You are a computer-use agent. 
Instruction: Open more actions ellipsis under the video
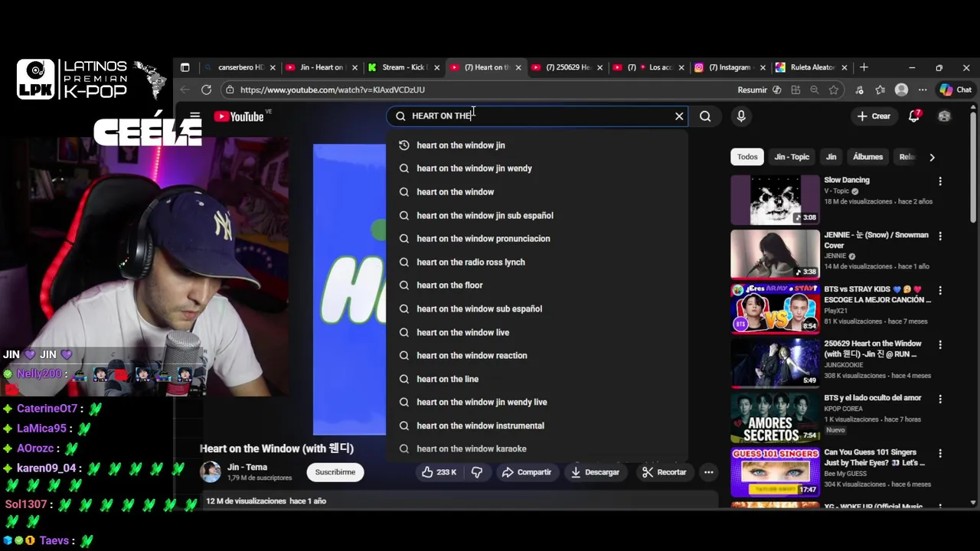[709, 472]
